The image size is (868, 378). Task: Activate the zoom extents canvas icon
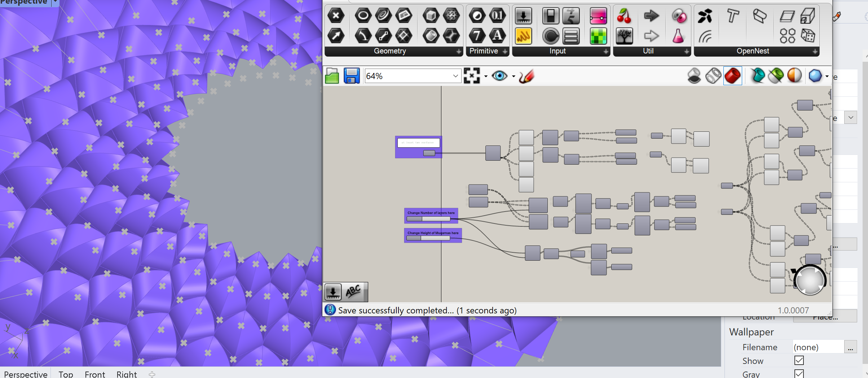[472, 75]
